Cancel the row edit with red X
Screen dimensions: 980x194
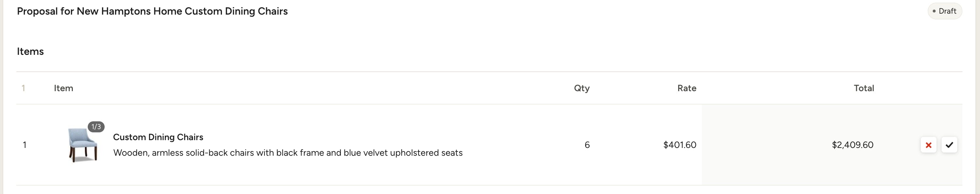[x=928, y=145]
